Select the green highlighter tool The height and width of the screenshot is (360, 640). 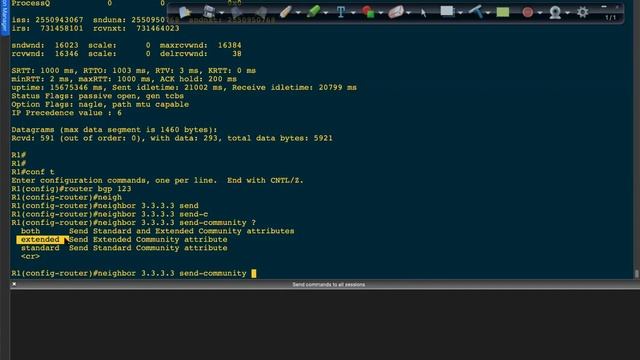click(313, 11)
